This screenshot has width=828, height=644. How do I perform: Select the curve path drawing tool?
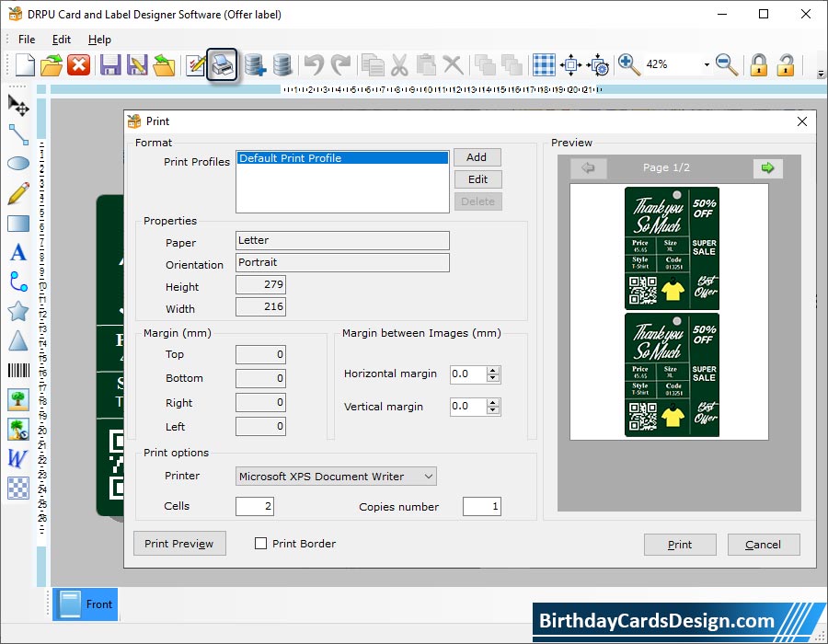[18, 282]
